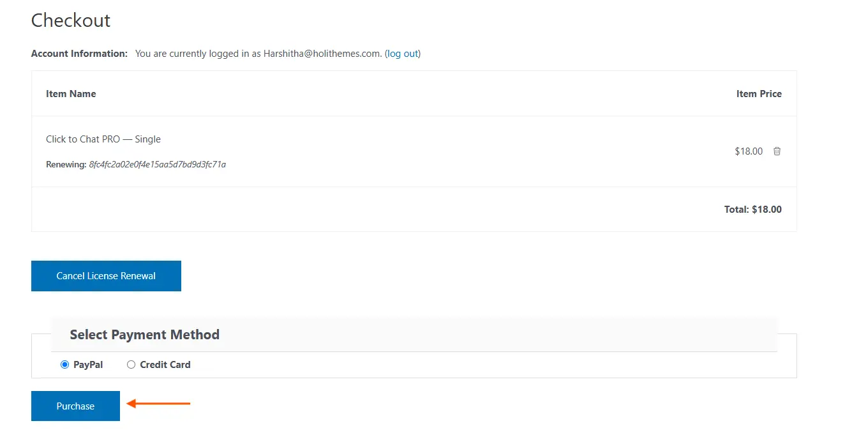This screenshot has height=437, width=868.
Task: Click the "Click to Chat PRO — Single" item
Action: coord(103,139)
